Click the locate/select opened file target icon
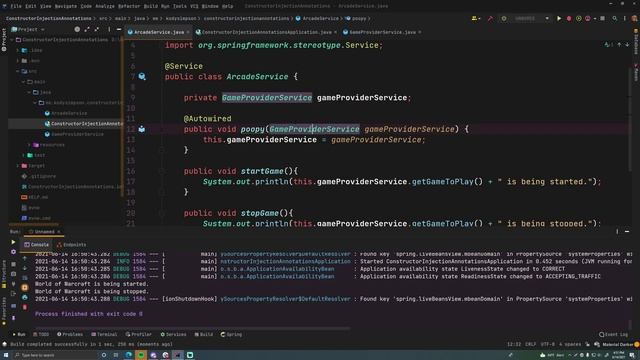 [x=77, y=29]
